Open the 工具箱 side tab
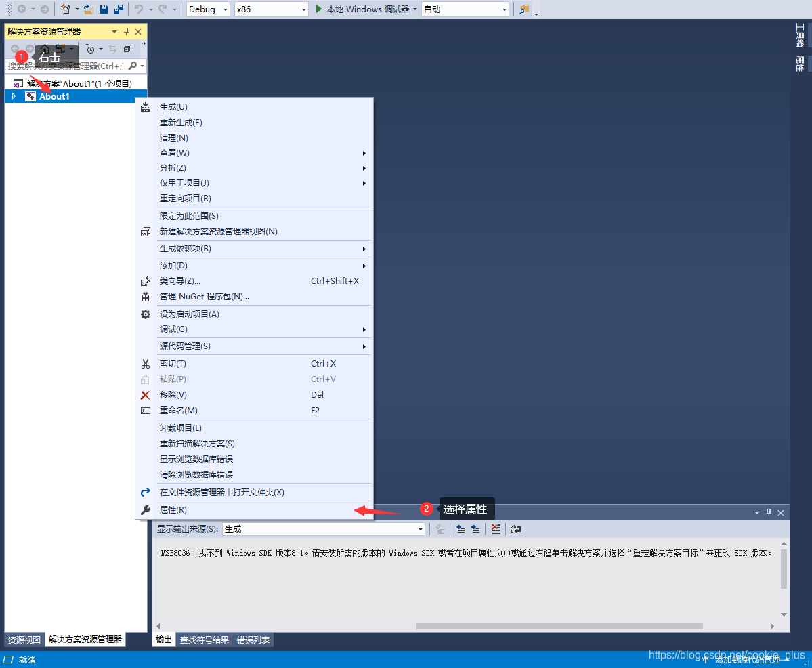This screenshot has width=812, height=668. [800, 35]
